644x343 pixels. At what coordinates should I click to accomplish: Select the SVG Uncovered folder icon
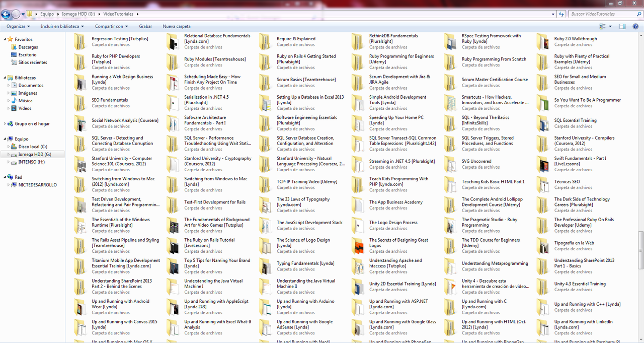pyautogui.click(x=450, y=164)
